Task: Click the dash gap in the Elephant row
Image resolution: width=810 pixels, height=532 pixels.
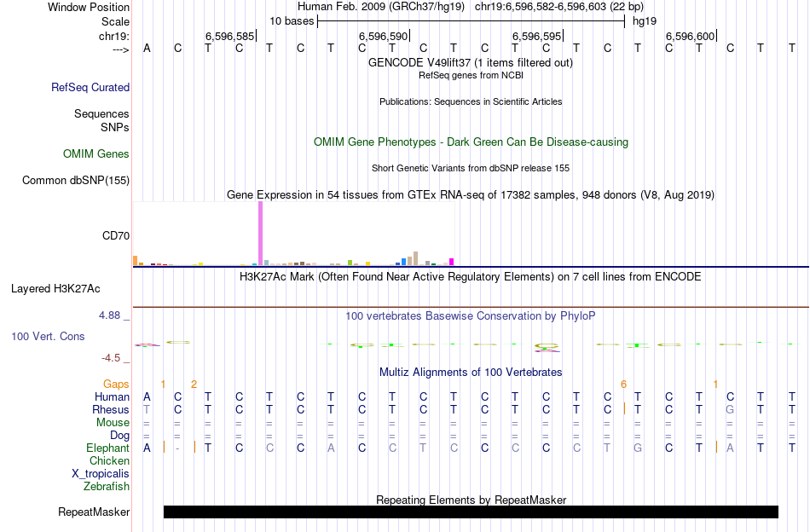Action: click(x=177, y=448)
